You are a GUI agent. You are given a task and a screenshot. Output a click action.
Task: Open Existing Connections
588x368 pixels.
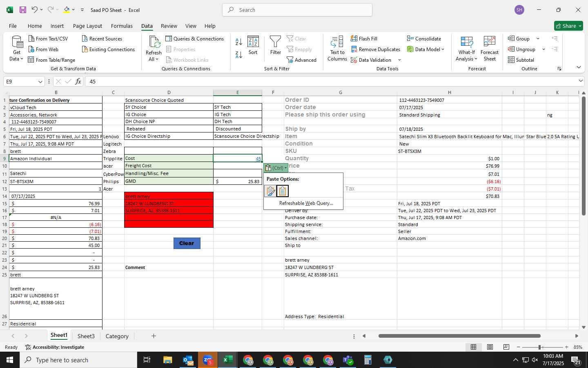[108, 49]
